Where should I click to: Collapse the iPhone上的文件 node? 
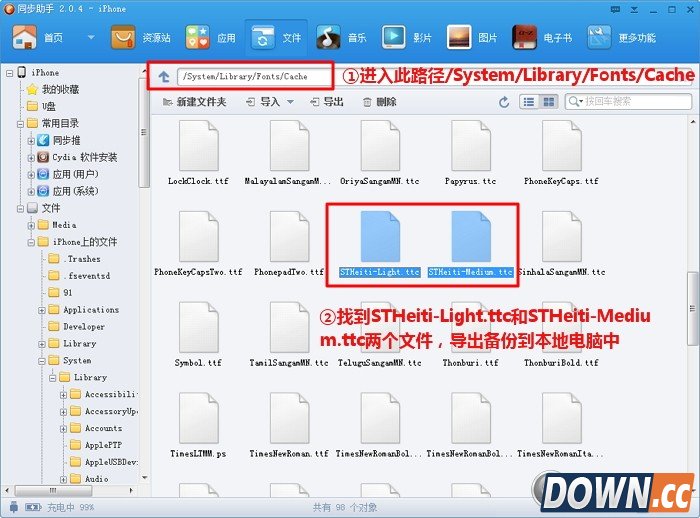(31, 242)
